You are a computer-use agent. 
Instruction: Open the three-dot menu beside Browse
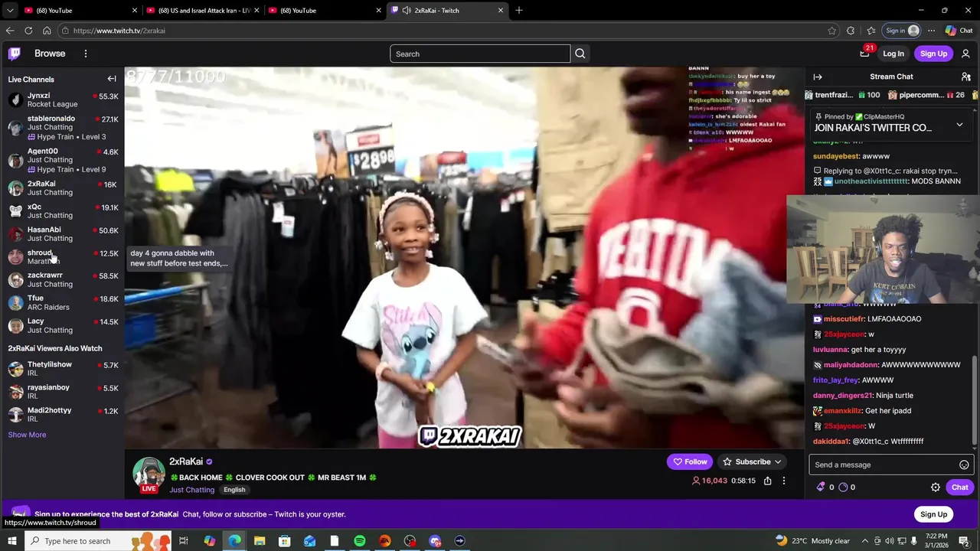pyautogui.click(x=86, y=54)
